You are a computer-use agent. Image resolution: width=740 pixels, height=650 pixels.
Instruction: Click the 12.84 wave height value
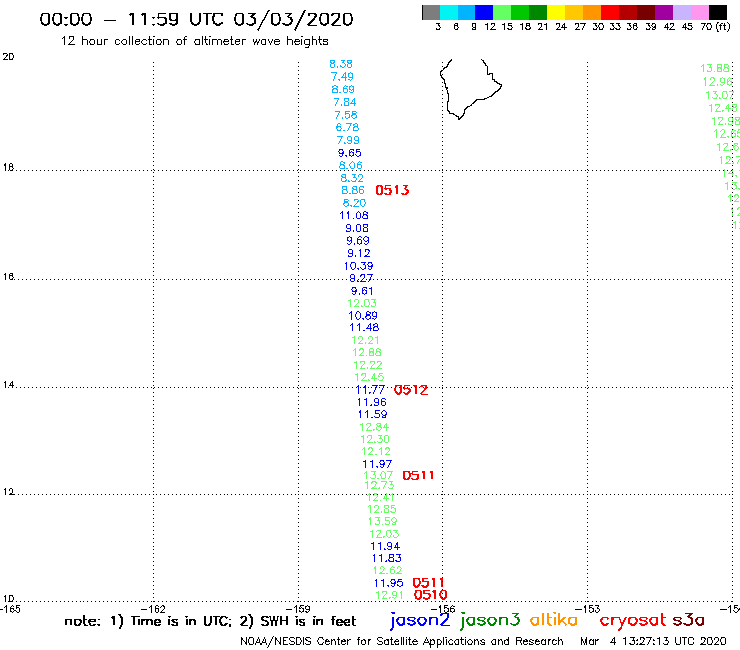[x=374, y=427]
